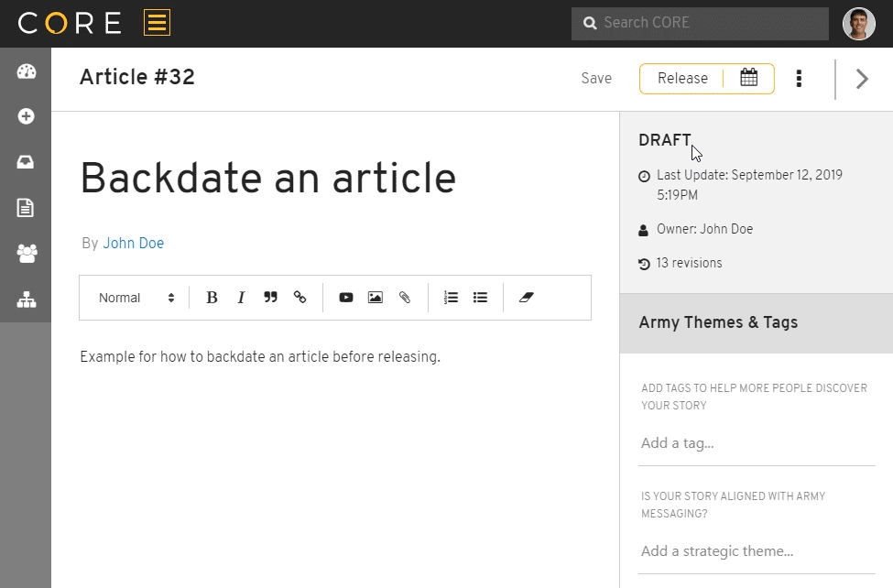893x588 pixels.
Task: Toggle italic formatting
Action: (241, 298)
